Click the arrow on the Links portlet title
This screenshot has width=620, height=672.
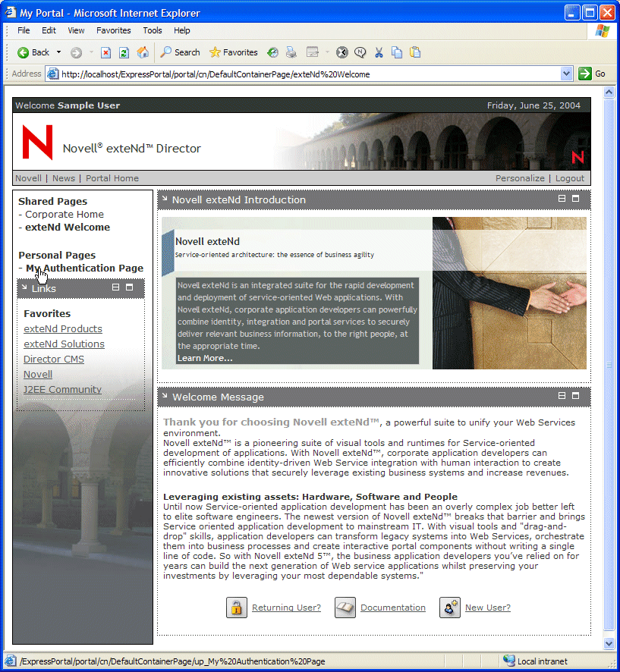[x=24, y=287]
